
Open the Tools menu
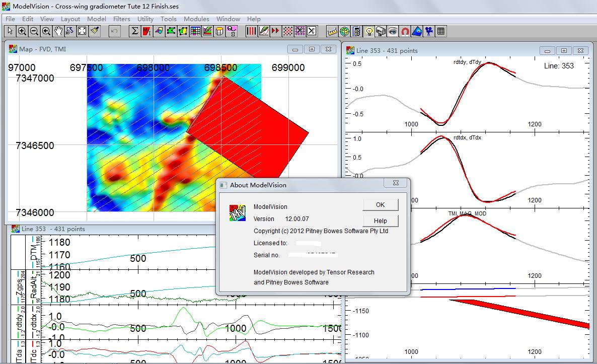click(168, 19)
